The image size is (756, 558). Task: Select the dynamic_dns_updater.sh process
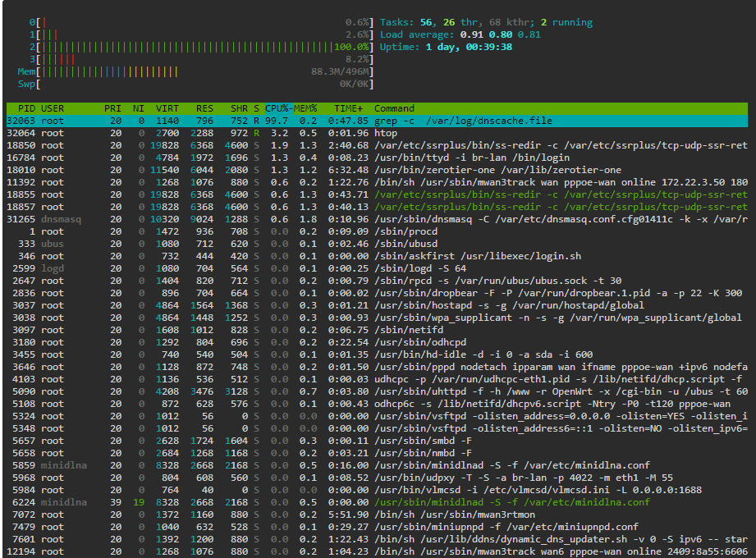pos(377,539)
